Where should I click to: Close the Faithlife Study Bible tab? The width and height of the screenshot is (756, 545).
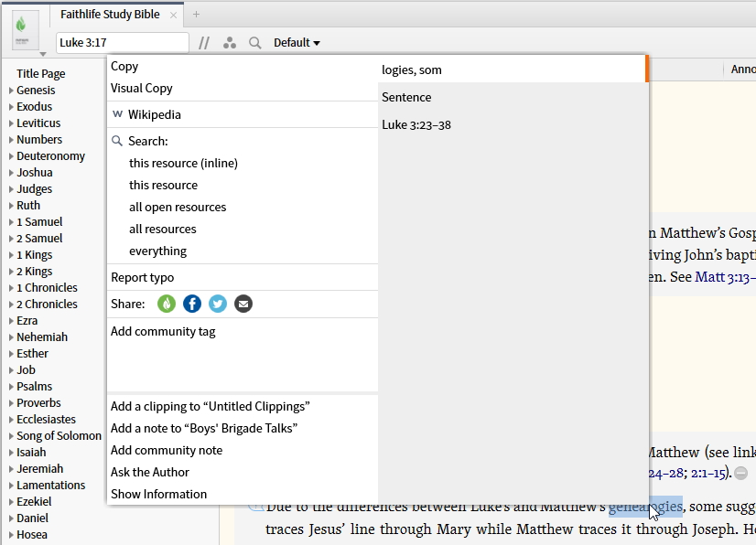[174, 15]
